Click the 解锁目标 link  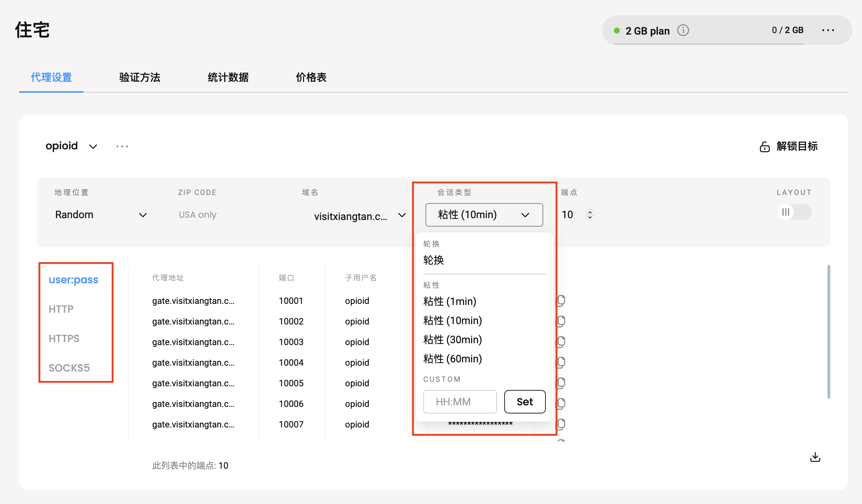(797, 146)
